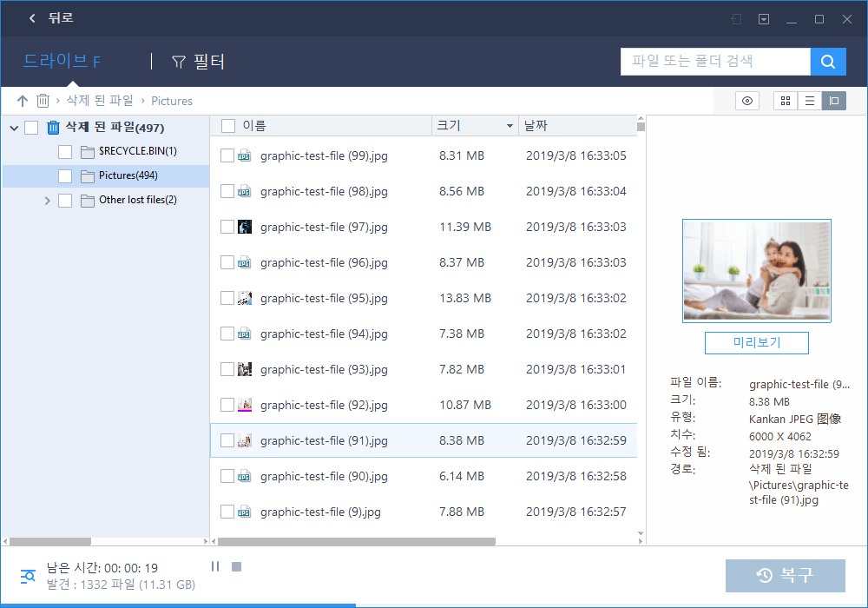
Task: Open the 크기 column sort dropdown arrow
Action: 510,126
